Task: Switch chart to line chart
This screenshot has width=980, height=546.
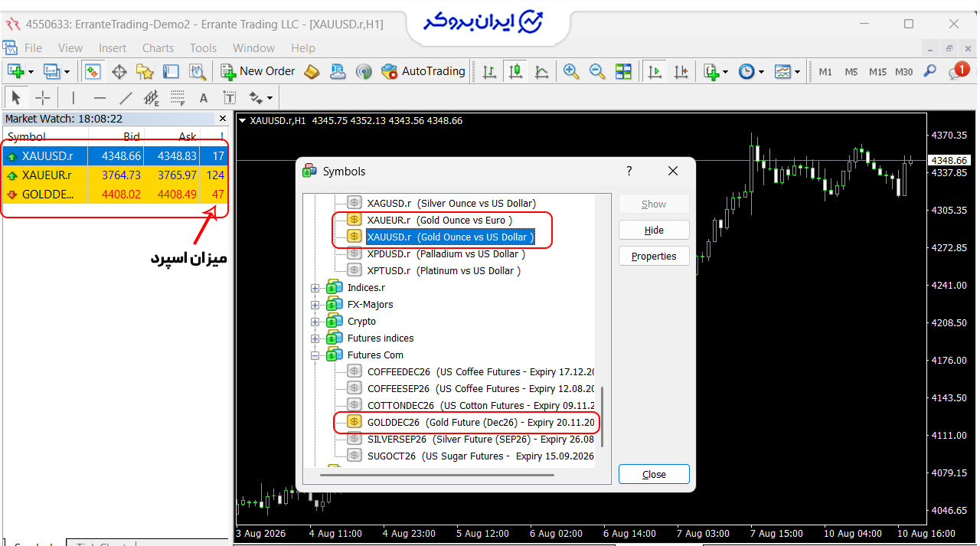Action: (x=542, y=71)
